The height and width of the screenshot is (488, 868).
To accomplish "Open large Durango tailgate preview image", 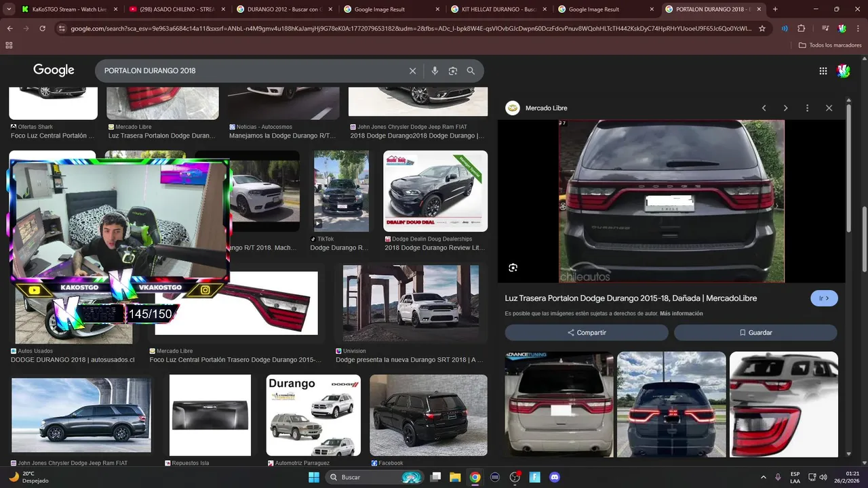I will click(671, 201).
